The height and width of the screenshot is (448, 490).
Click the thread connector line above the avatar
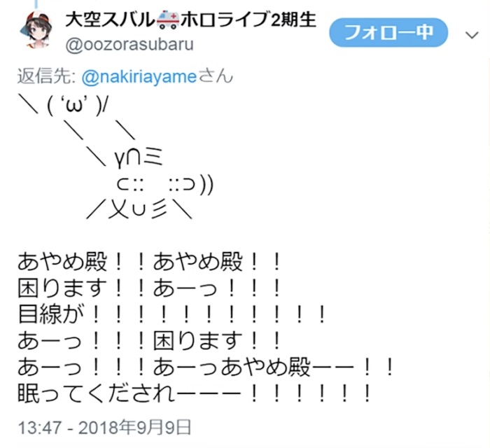click(36, 3)
